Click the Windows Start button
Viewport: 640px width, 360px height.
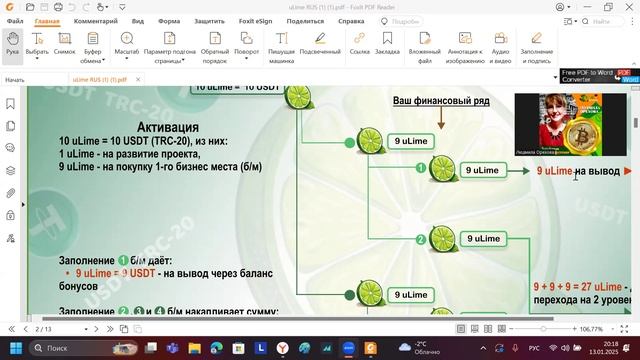coord(16,348)
